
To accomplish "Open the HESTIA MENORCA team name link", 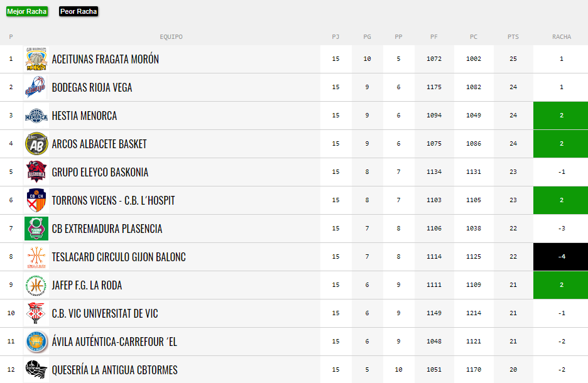I will click(84, 116).
